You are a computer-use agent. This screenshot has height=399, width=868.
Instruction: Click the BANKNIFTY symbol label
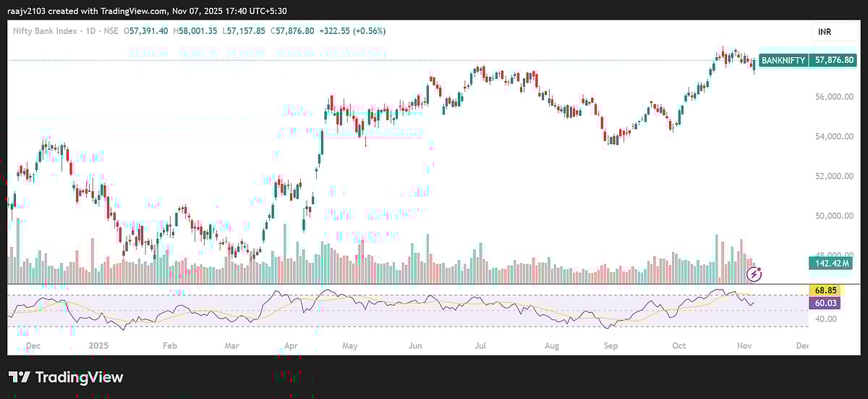pos(783,62)
